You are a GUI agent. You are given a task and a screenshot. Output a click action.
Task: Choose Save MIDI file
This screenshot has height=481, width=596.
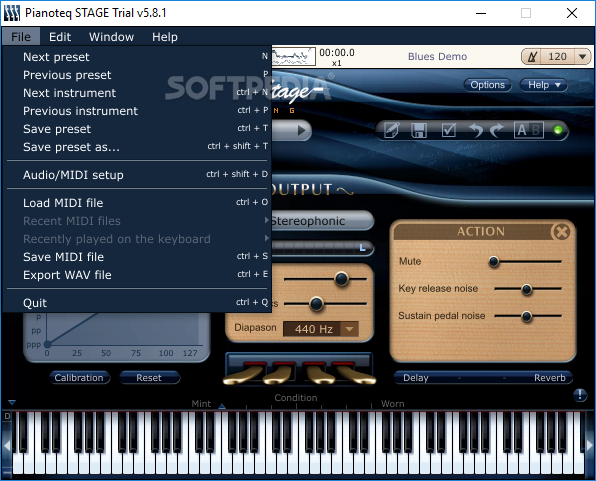pyautogui.click(x=137, y=257)
